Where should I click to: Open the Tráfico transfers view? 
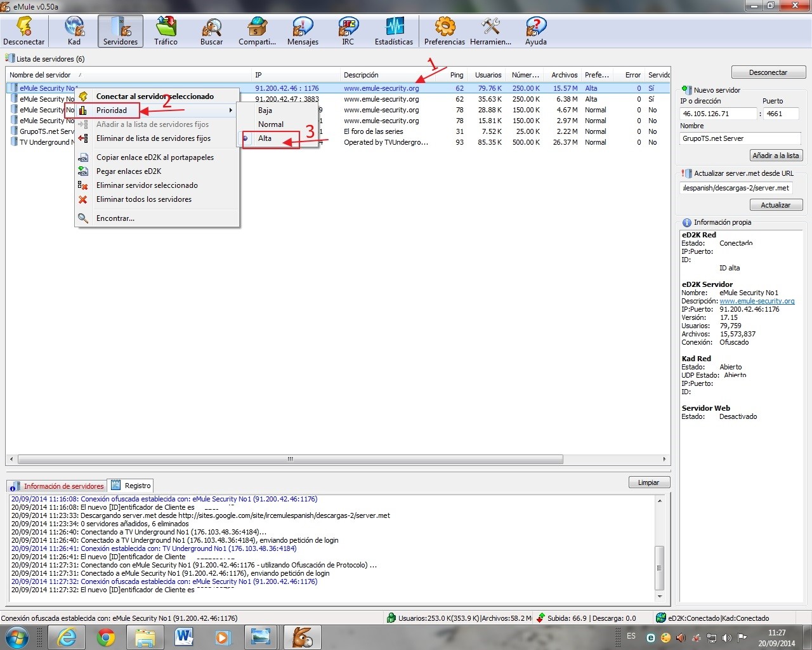pos(166,30)
